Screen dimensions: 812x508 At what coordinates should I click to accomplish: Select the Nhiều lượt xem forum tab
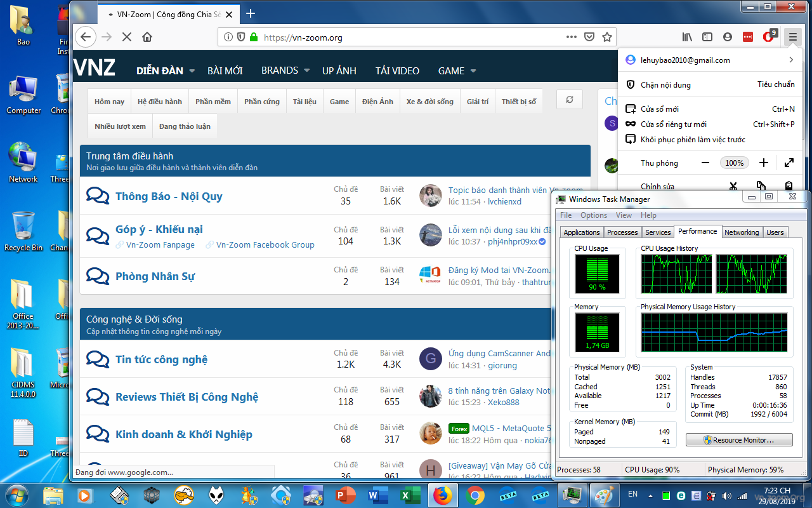point(120,126)
